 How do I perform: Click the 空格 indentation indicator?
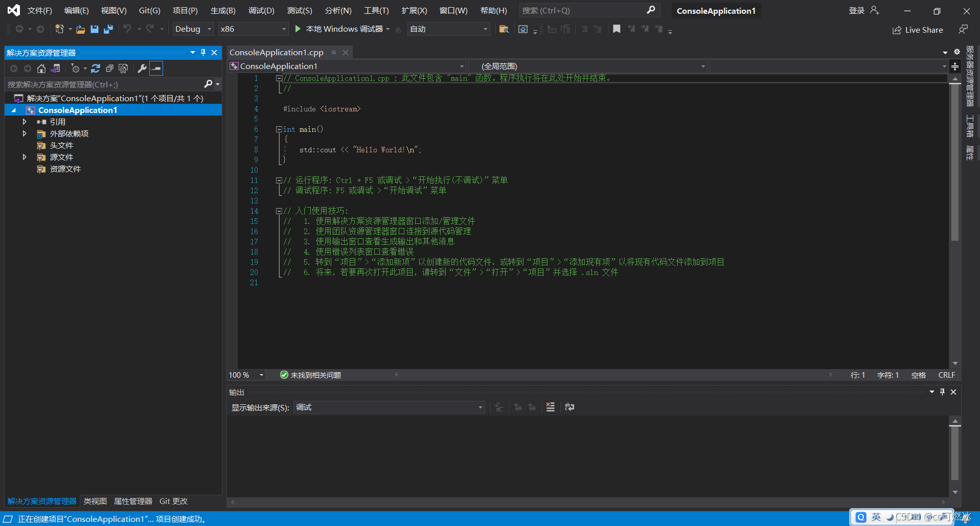click(x=918, y=375)
